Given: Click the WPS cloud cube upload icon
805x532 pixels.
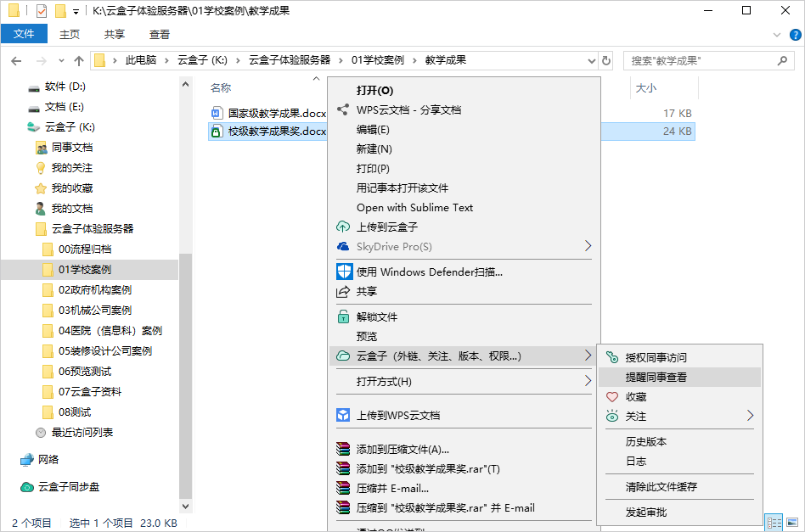Looking at the screenshot, I should tap(343, 415).
